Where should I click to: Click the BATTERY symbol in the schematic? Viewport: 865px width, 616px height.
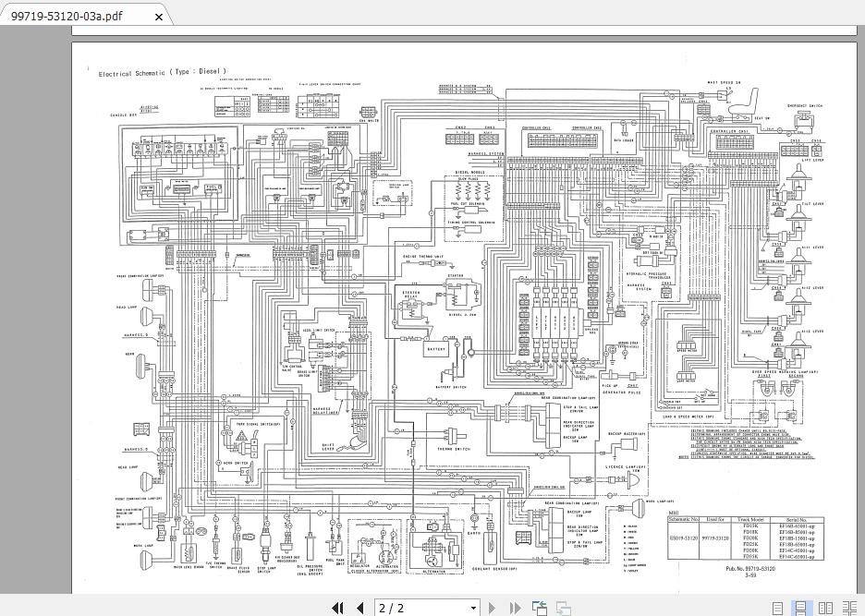coord(435,349)
